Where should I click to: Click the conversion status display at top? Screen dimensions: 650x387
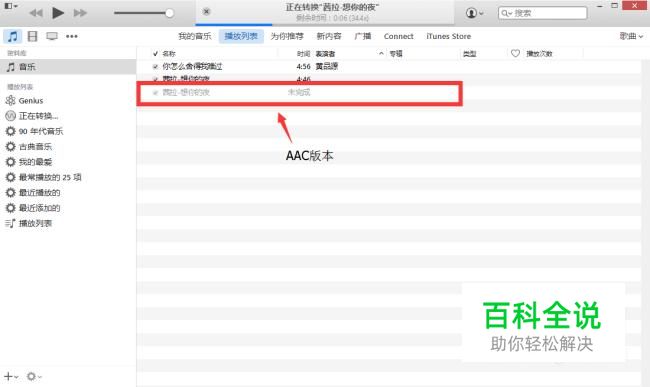coord(325,12)
